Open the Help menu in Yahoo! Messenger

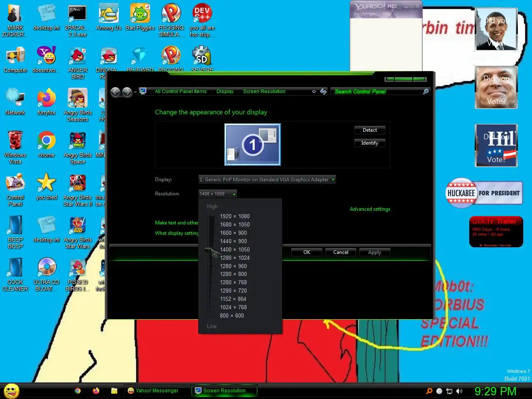tap(387, 14)
